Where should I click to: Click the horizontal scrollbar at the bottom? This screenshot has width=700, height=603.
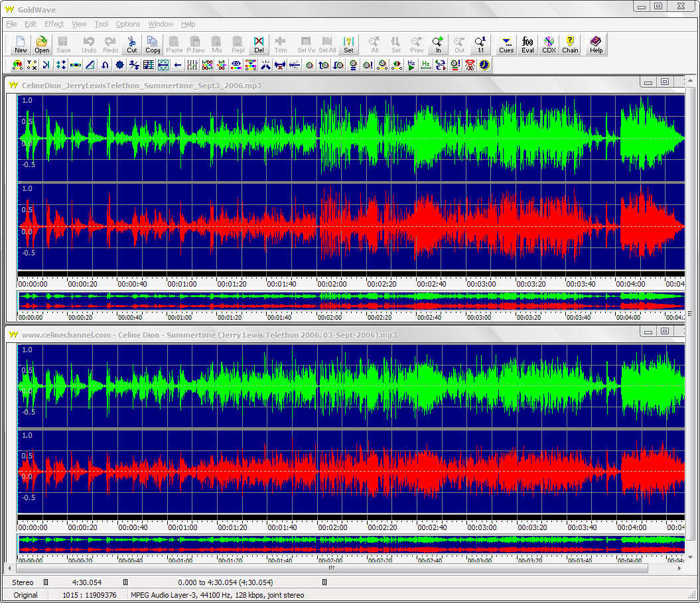332,569
